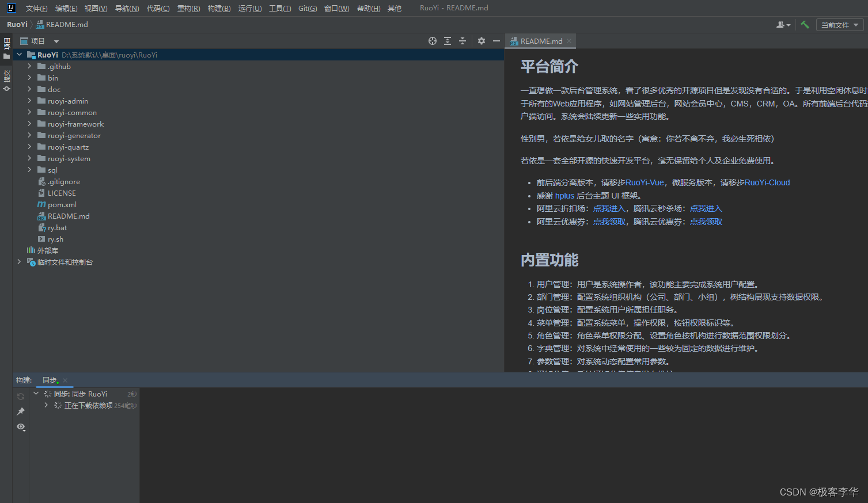
Task: Build the project with the green hammer icon
Action: (805, 25)
